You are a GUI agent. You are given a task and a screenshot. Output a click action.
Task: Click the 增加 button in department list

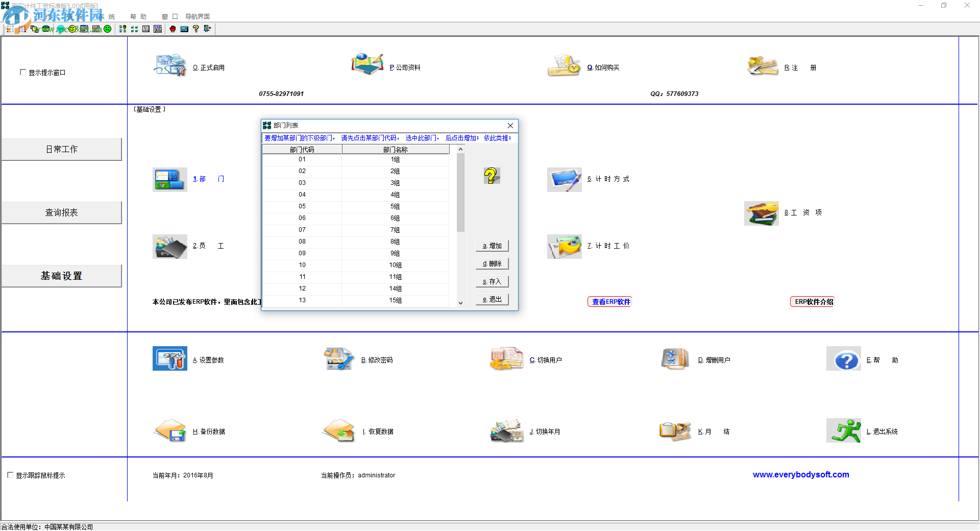[492, 246]
